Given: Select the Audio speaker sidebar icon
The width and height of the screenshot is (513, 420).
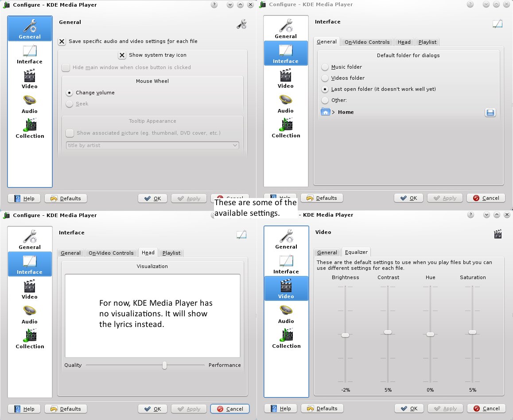Looking at the screenshot, I should coord(30,104).
